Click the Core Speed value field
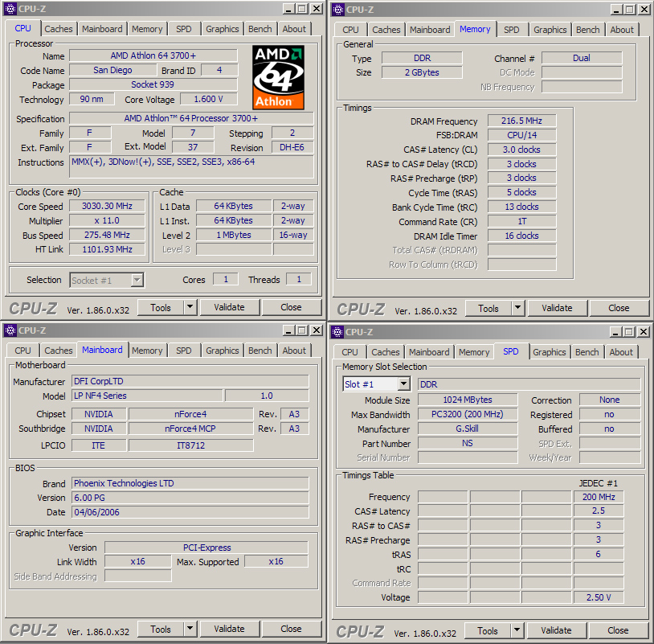The width and height of the screenshot is (654, 644). point(107,206)
